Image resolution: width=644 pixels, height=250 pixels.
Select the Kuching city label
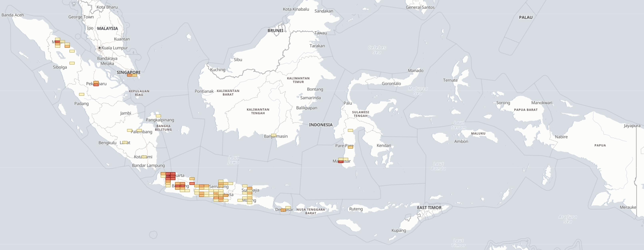click(x=218, y=70)
